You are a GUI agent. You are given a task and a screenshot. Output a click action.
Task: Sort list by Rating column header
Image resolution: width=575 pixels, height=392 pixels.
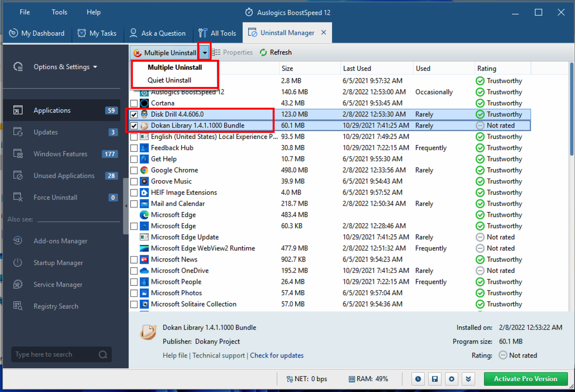coord(503,68)
